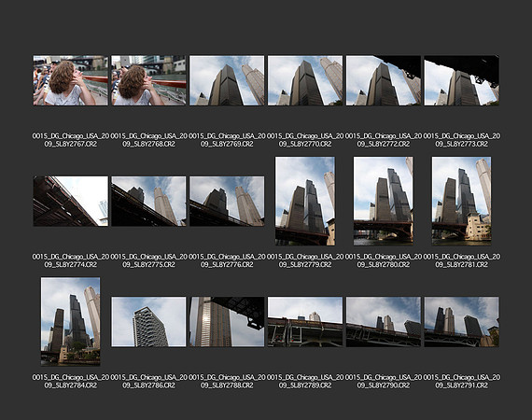Click filename label ending 5L8Y2775.CR2

148,260
